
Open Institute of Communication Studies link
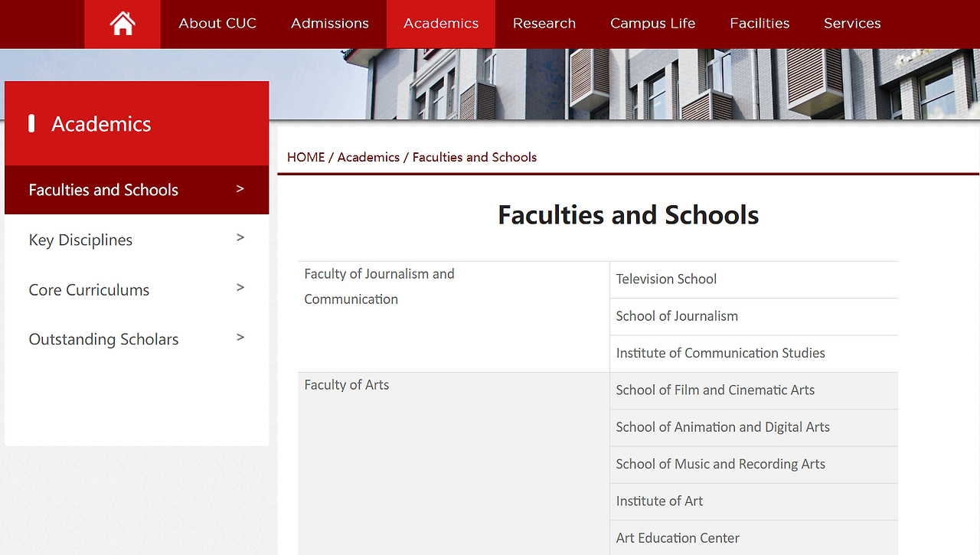point(720,353)
